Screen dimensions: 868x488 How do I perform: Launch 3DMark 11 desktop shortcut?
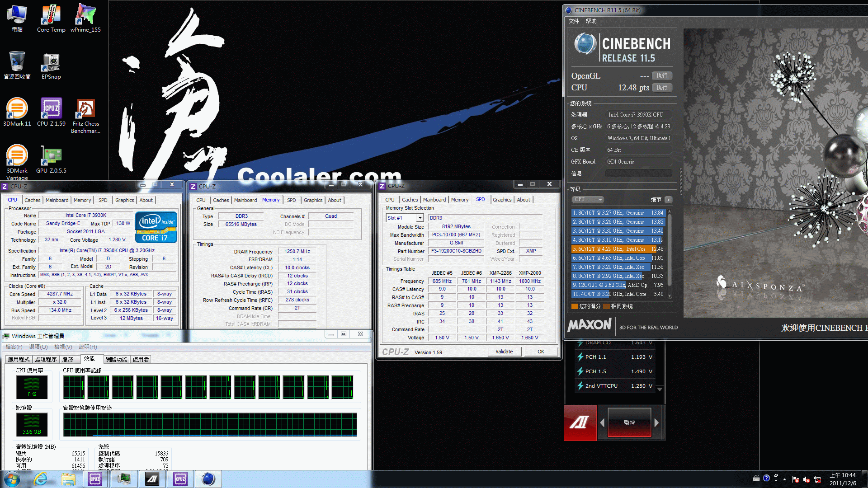click(x=17, y=112)
